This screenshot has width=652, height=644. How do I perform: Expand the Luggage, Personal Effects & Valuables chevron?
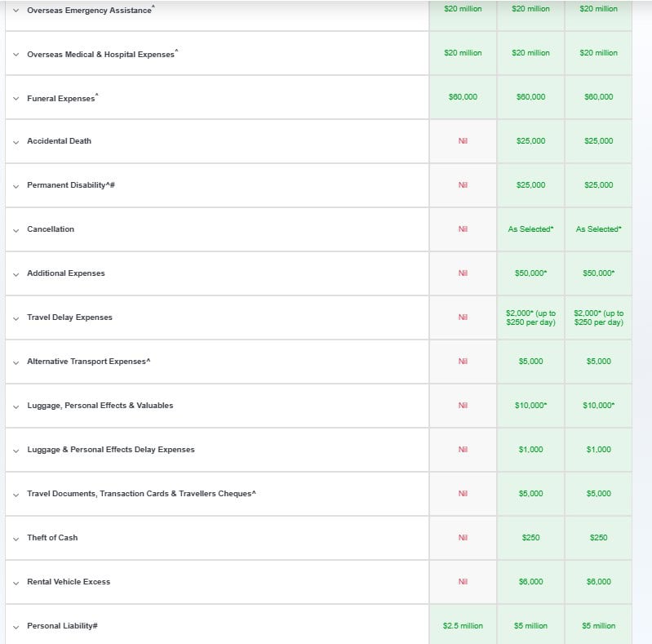point(16,406)
